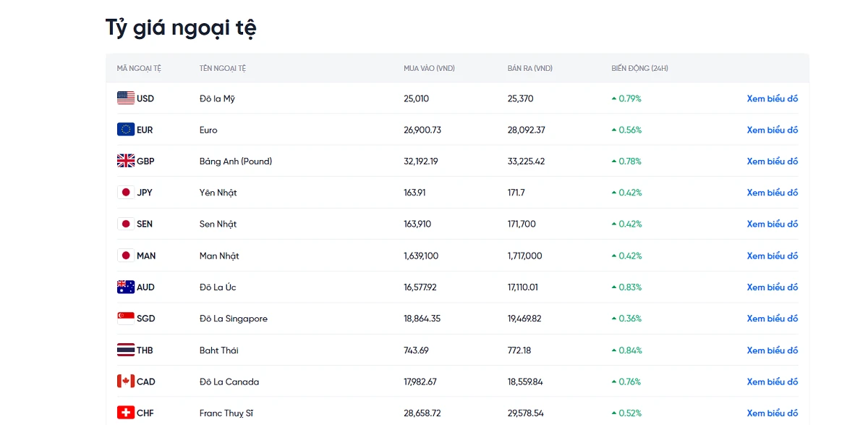868x425 pixels.
Task: Click the 'Bán ra (VND)' column header
Action: 529,68
